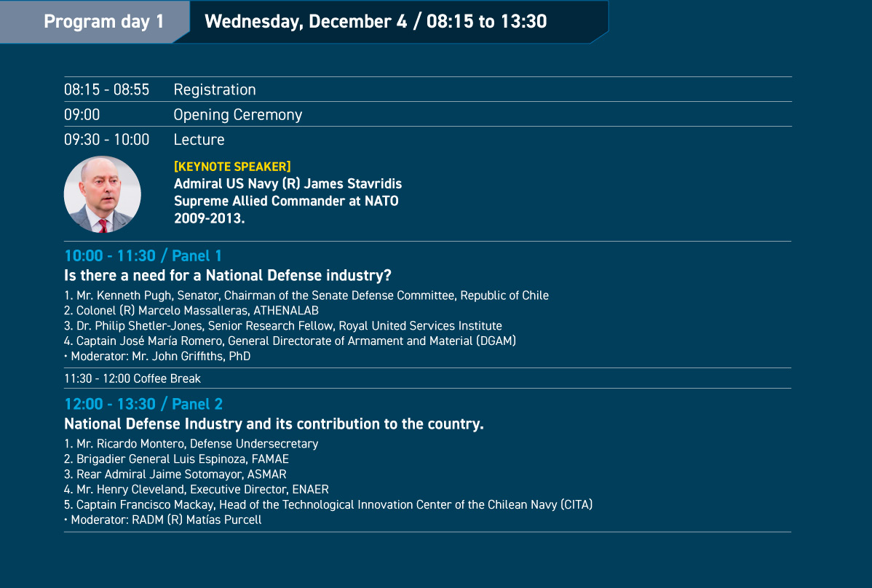Screen dimensions: 872x588
Task: Open James Stavridis speaker photo
Action: tap(103, 194)
